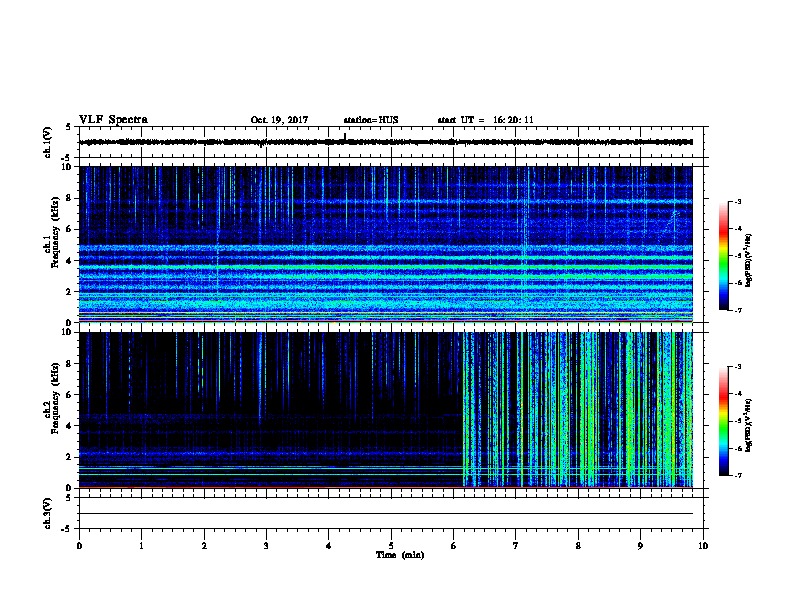The width and height of the screenshot is (792, 612).
Task: Click the "0" tick on the time axis
Action: click(x=79, y=546)
